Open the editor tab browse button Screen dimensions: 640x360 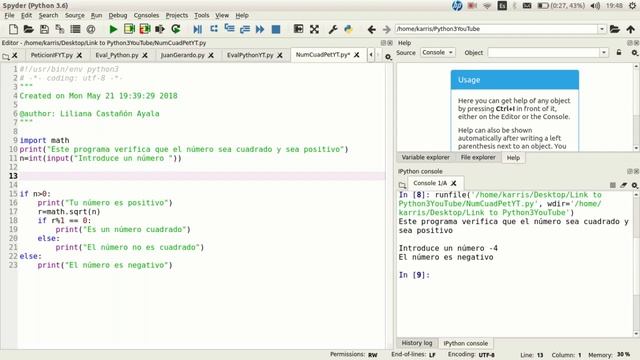[6, 56]
